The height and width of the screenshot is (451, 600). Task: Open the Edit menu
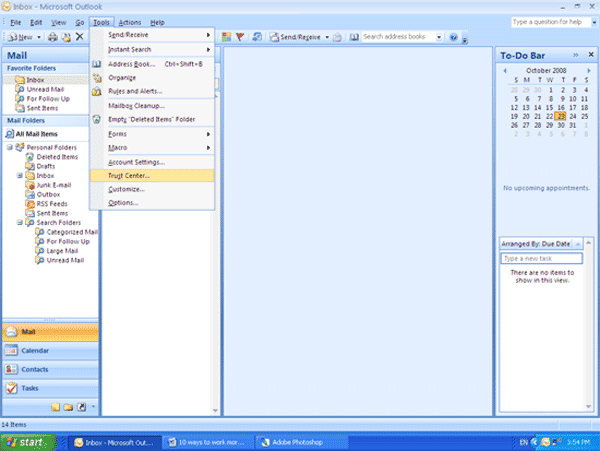point(36,22)
